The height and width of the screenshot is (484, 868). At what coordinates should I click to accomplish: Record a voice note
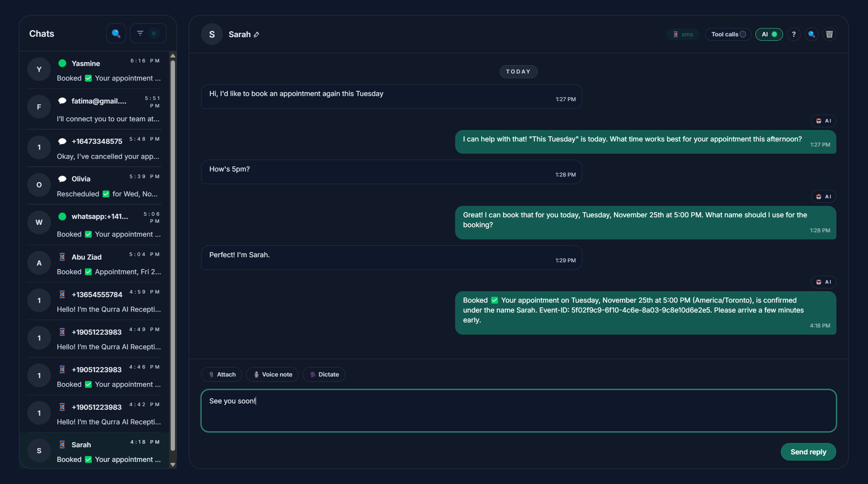click(x=272, y=374)
